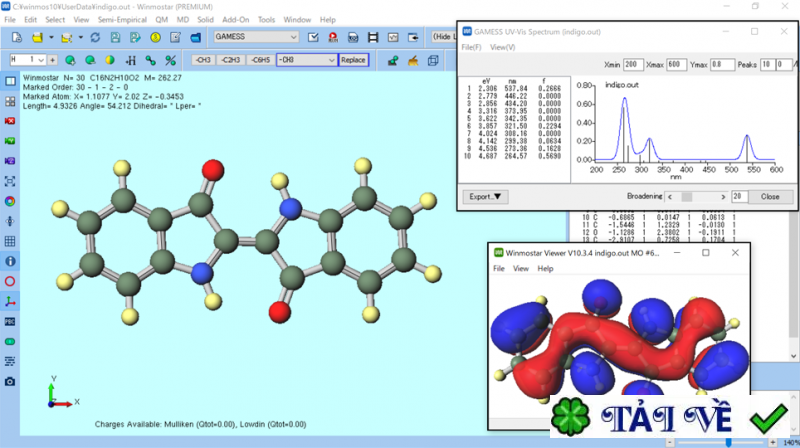The image size is (800, 448).
Task: Click the film strip animation icon
Action: pyautogui.click(x=373, y=37)
